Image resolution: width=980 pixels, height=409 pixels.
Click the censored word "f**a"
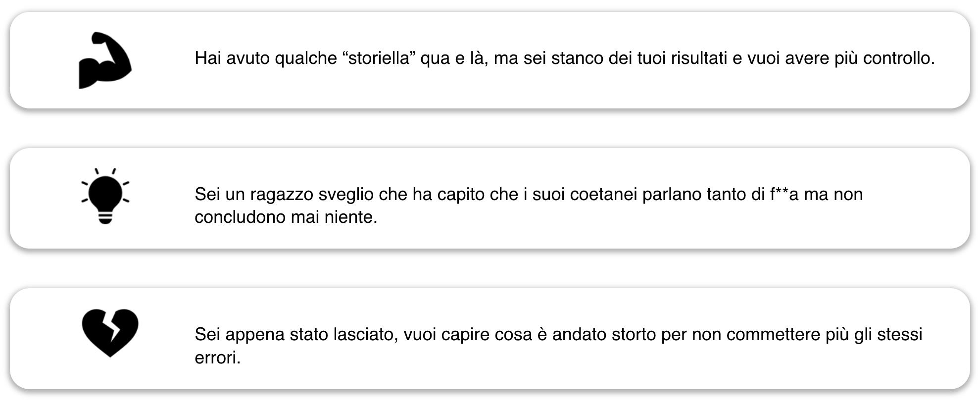coord(784,194)
